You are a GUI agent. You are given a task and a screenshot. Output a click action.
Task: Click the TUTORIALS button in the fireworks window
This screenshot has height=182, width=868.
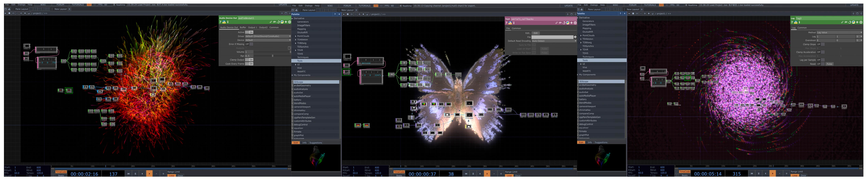pos(77,5)
